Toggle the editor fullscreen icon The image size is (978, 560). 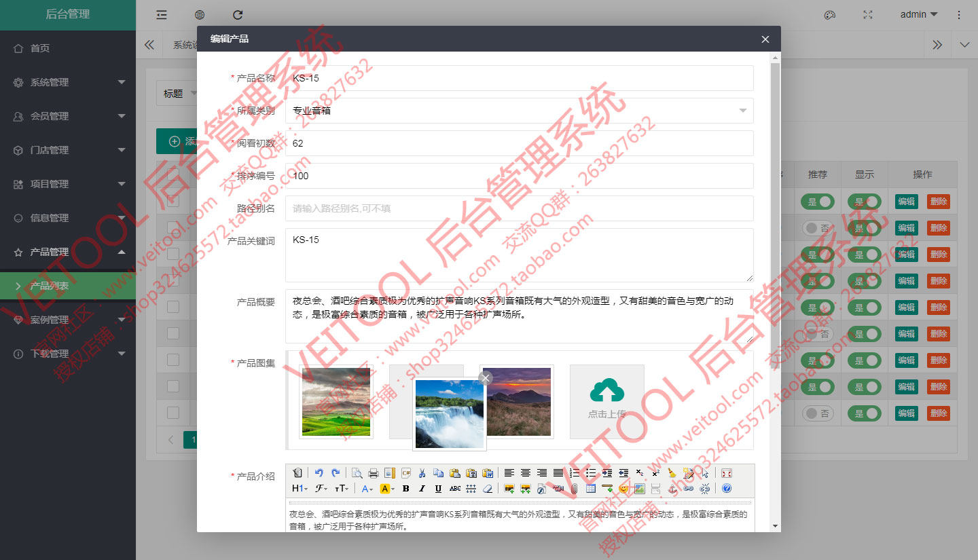point(727,473)
